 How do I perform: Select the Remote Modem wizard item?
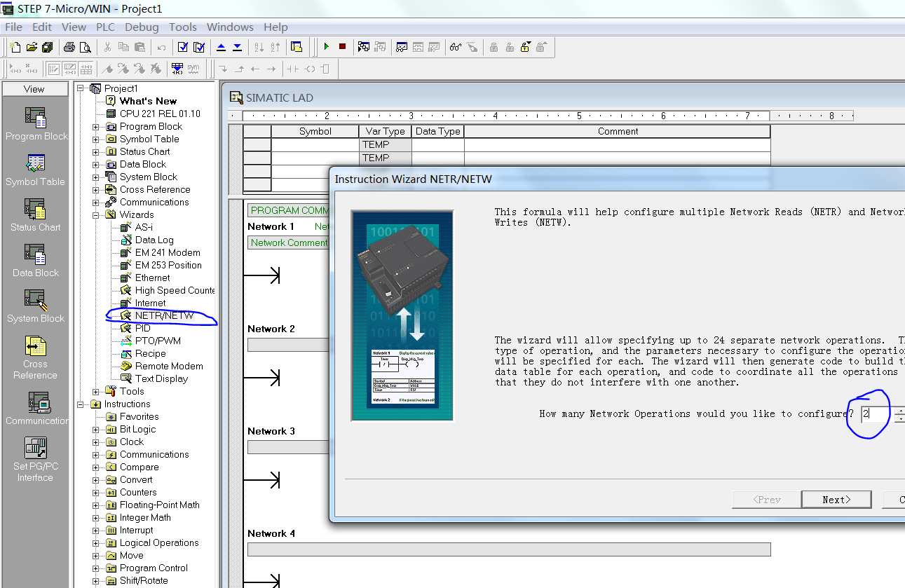click(169, 367)
